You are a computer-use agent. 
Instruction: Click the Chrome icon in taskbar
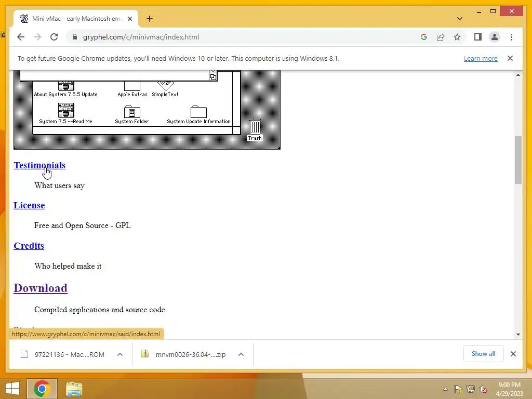click(42, 389)
